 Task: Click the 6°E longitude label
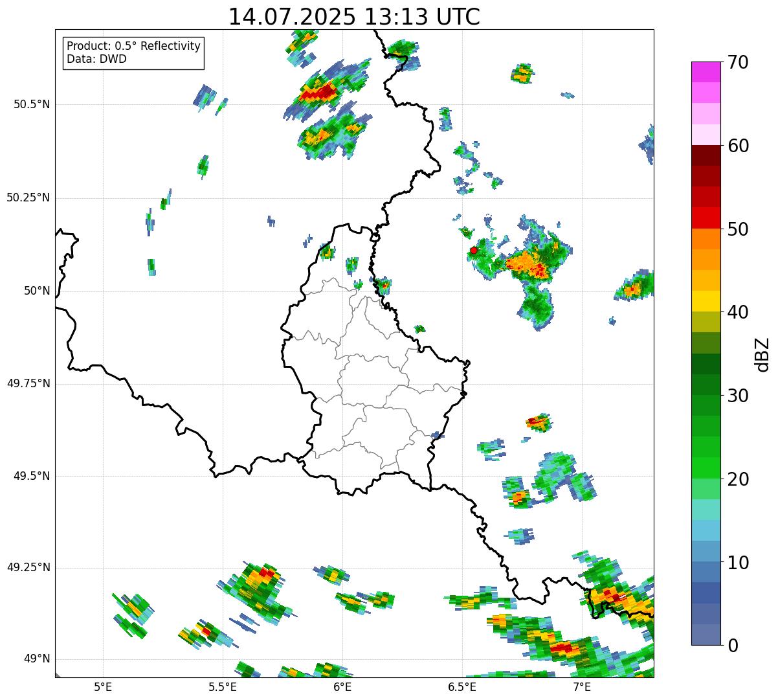[342, 687]
